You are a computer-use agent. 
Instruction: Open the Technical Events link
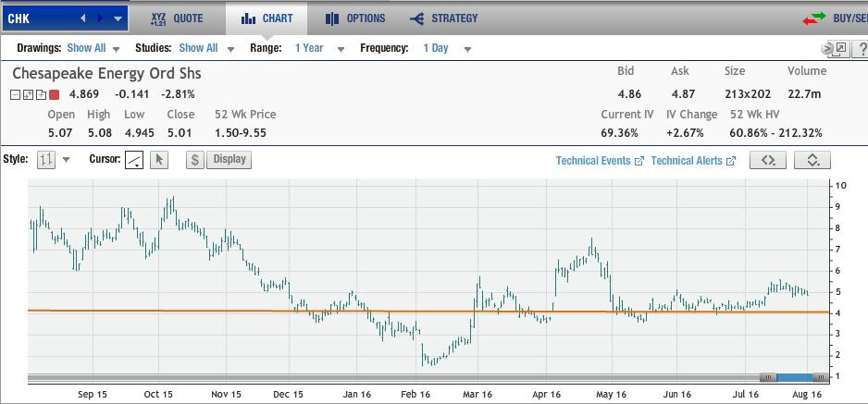coord(600,161)
